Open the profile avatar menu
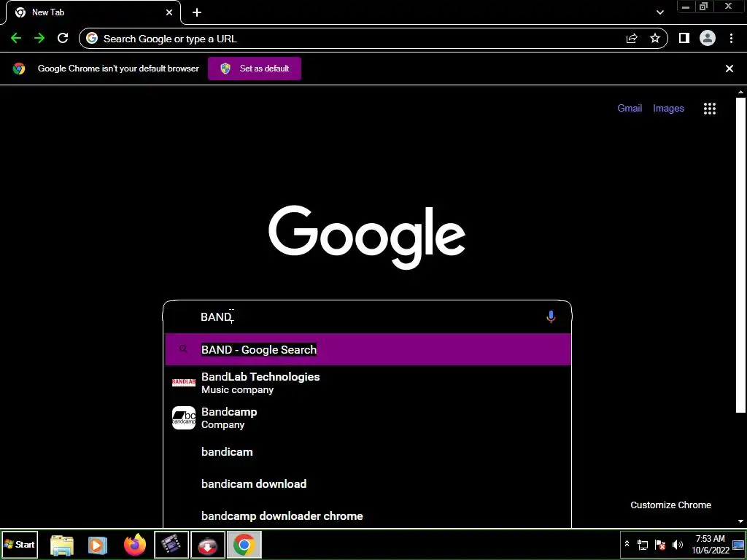Screen dimensions: 747x560 pyautogui.click(x=708, y=38)
